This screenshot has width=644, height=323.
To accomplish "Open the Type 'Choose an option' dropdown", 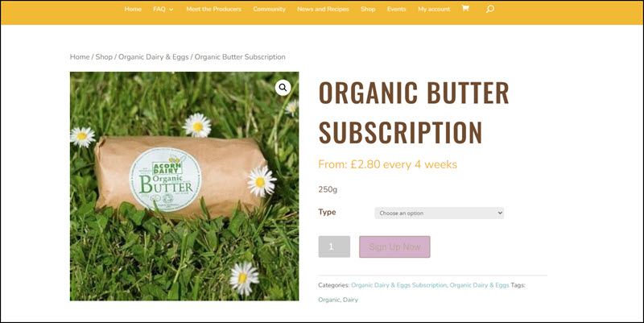I will pyautogui.click(x=439, y=213).
